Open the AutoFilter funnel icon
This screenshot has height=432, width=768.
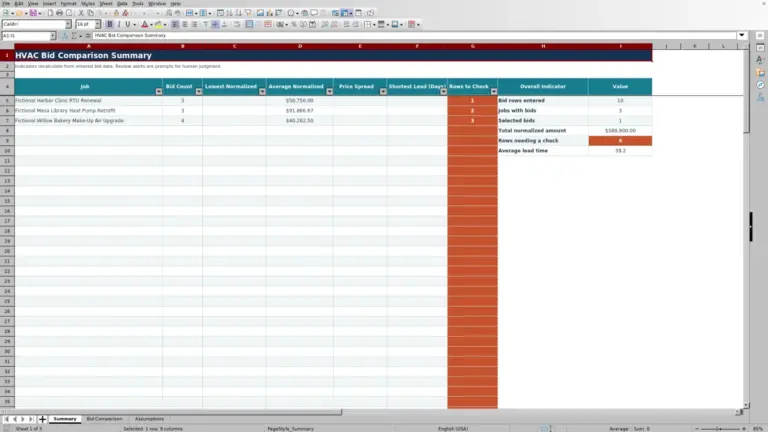coord(248,13)
